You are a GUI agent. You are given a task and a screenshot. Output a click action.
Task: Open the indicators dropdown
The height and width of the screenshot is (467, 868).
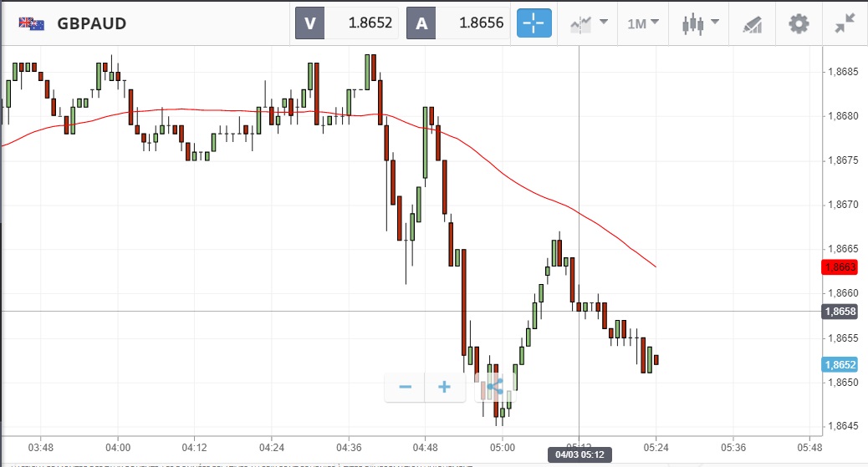click(589, 23)
